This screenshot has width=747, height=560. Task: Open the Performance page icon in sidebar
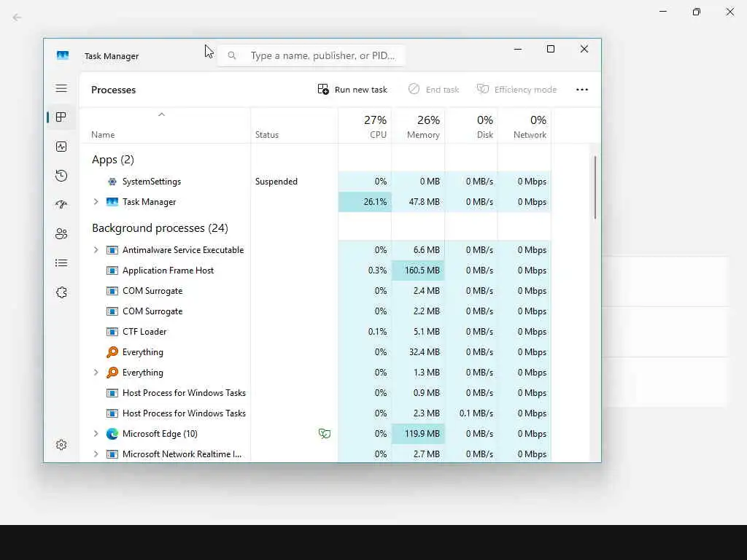pos(61,147)
